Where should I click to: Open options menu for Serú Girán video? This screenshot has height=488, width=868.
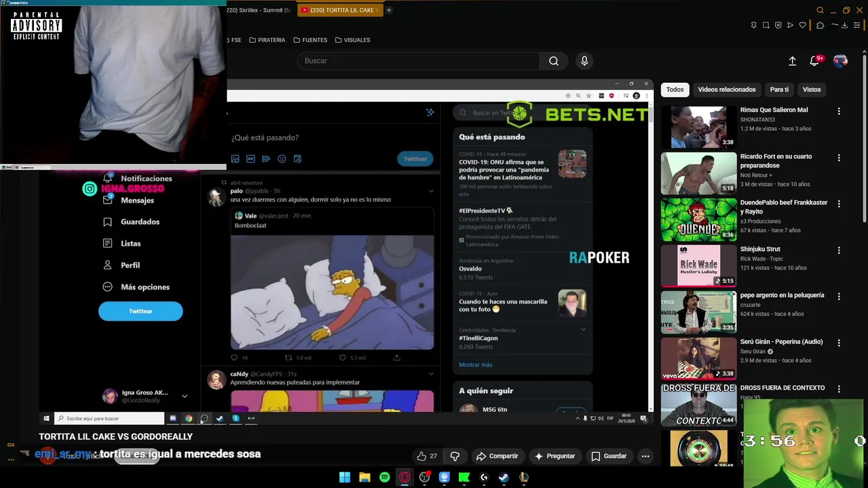(x=839, y=343)
